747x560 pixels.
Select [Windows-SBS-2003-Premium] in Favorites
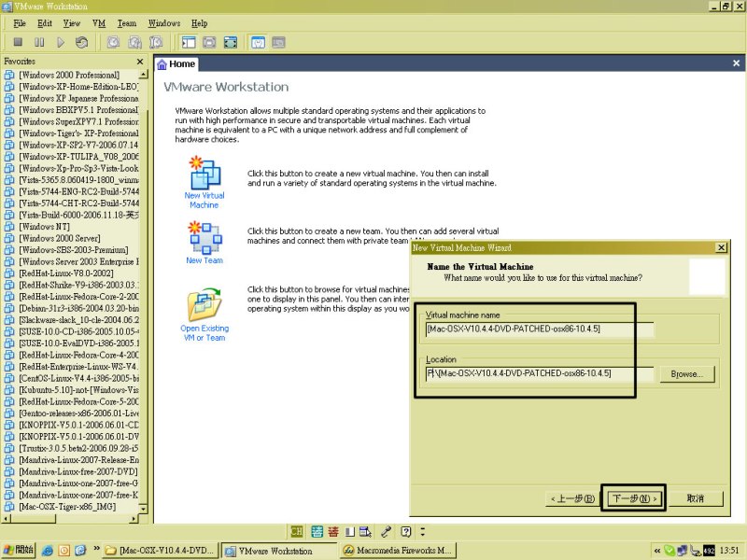(74, 250)
